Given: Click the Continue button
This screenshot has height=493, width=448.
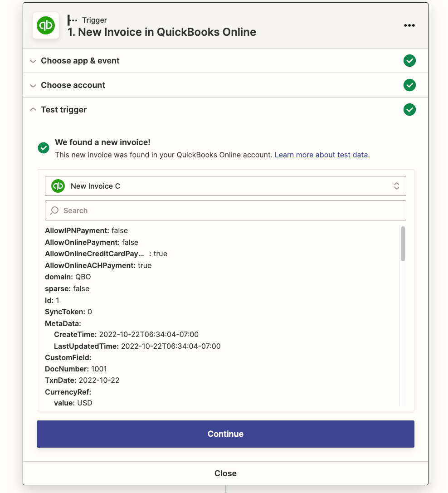Looking at the screenshot, I should coord(225,434).
